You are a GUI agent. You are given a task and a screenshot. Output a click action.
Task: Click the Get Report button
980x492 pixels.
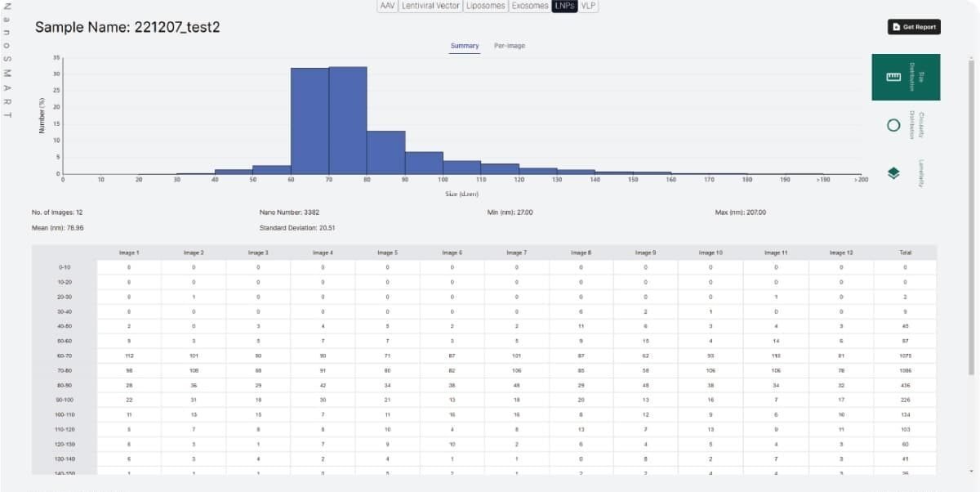(x=914, y=27)
